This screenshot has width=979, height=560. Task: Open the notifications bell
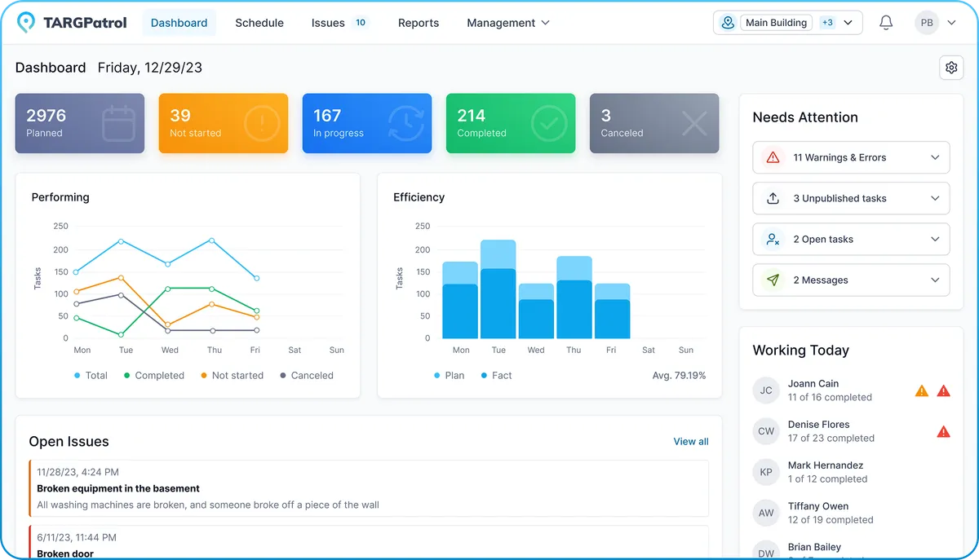click(886, 22)
